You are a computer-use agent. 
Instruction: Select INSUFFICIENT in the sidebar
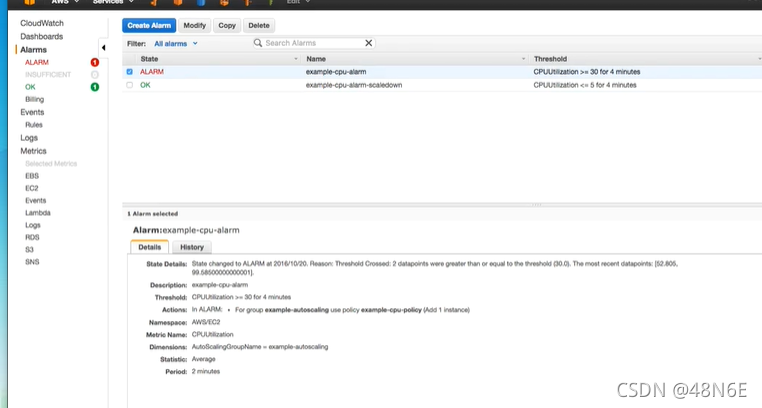coord(48,74)
